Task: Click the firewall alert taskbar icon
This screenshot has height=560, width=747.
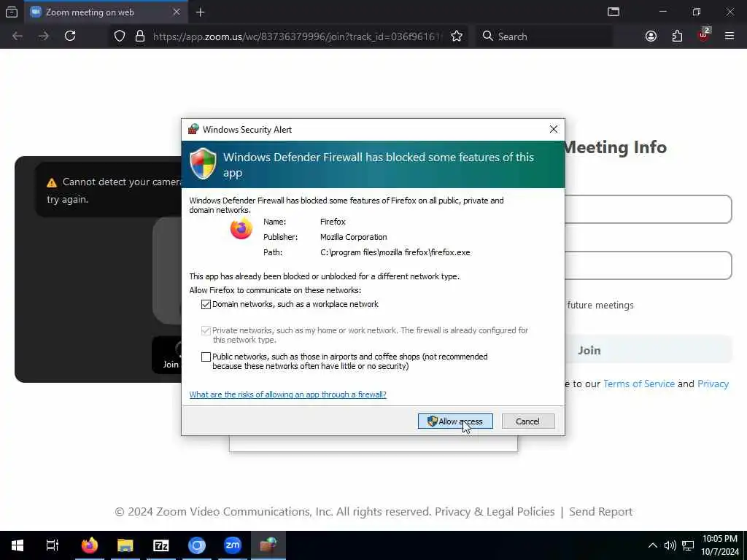Action: (x=268, y=545)
